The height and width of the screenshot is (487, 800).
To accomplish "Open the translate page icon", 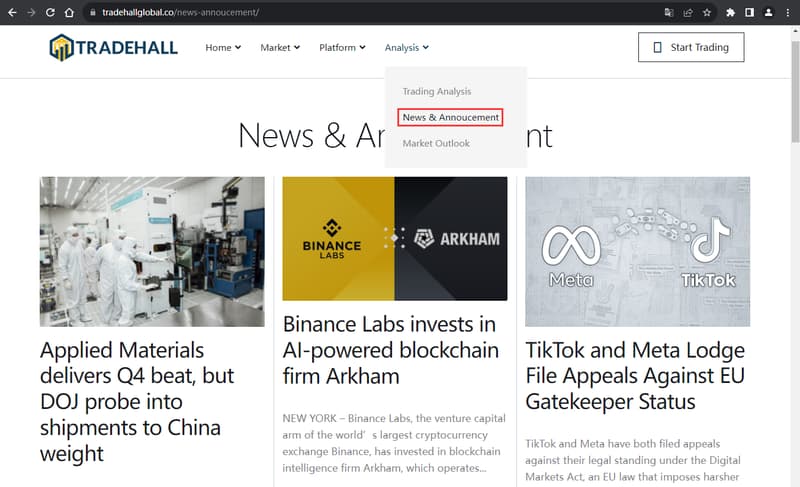I will pos(669,12).
